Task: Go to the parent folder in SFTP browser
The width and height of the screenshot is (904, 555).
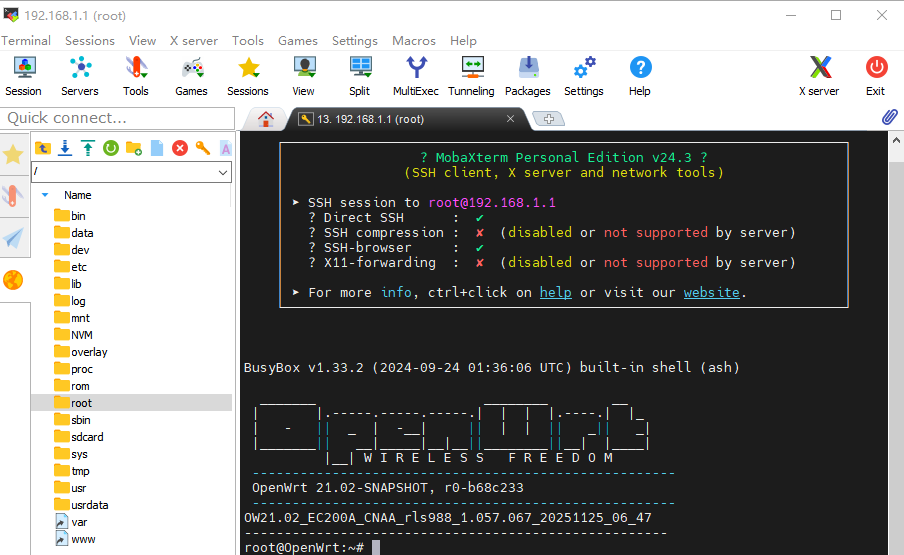Action: click(x=43, y=148)
